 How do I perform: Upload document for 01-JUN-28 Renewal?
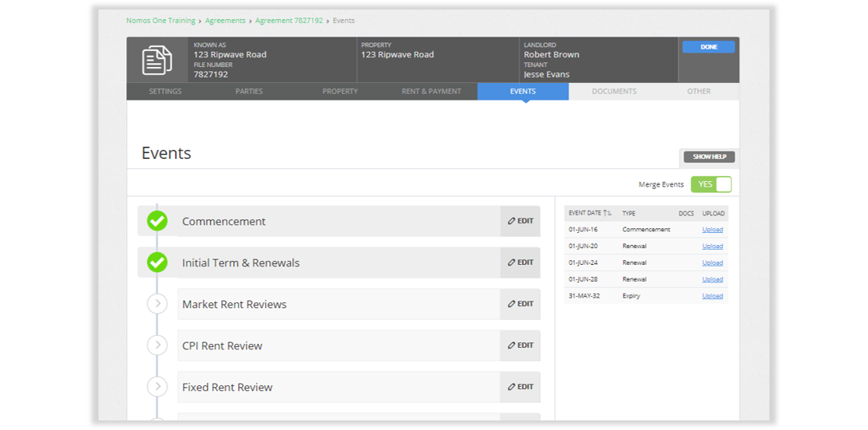[x=712, y=279]
